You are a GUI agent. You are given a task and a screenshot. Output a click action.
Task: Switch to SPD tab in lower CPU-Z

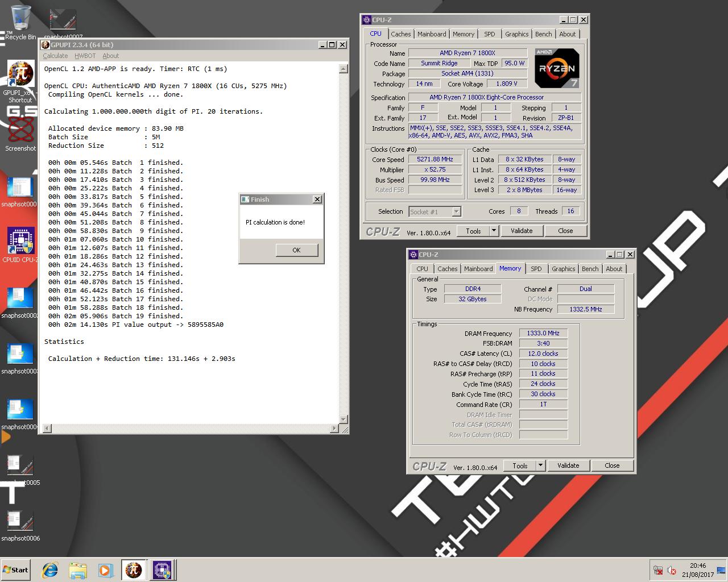click(x=536, y=269)
